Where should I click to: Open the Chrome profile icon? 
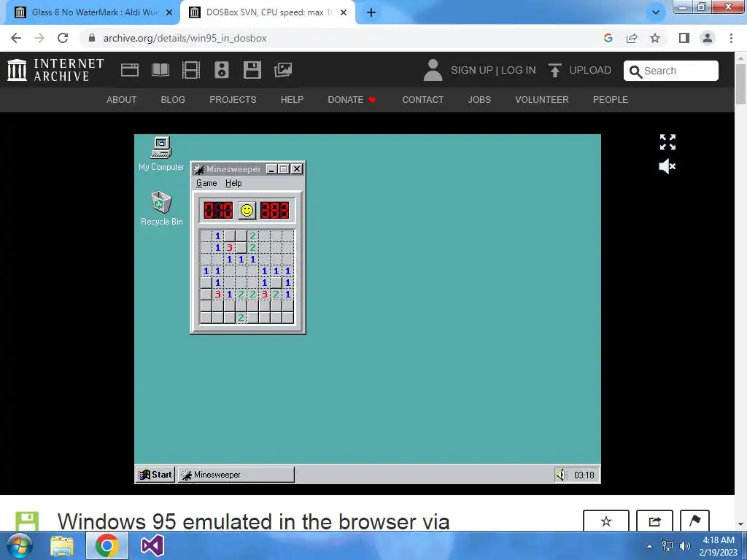pyautogui.click(x=708, y=38)
